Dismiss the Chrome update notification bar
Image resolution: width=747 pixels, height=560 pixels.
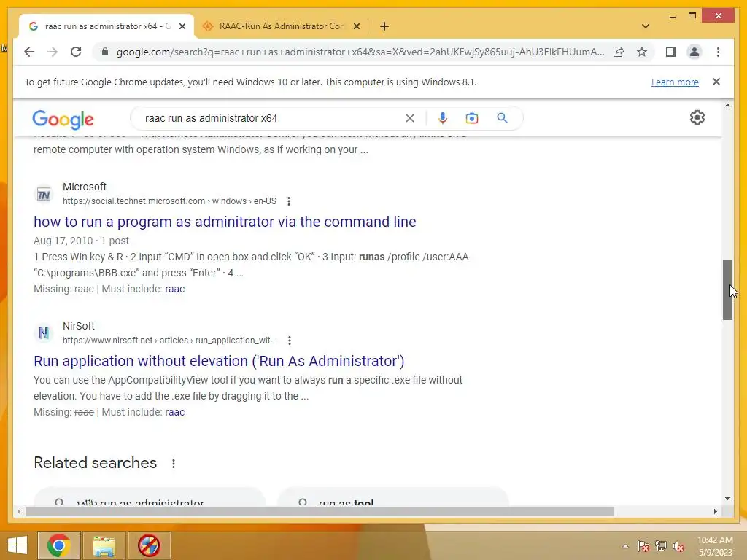[716, 82]
